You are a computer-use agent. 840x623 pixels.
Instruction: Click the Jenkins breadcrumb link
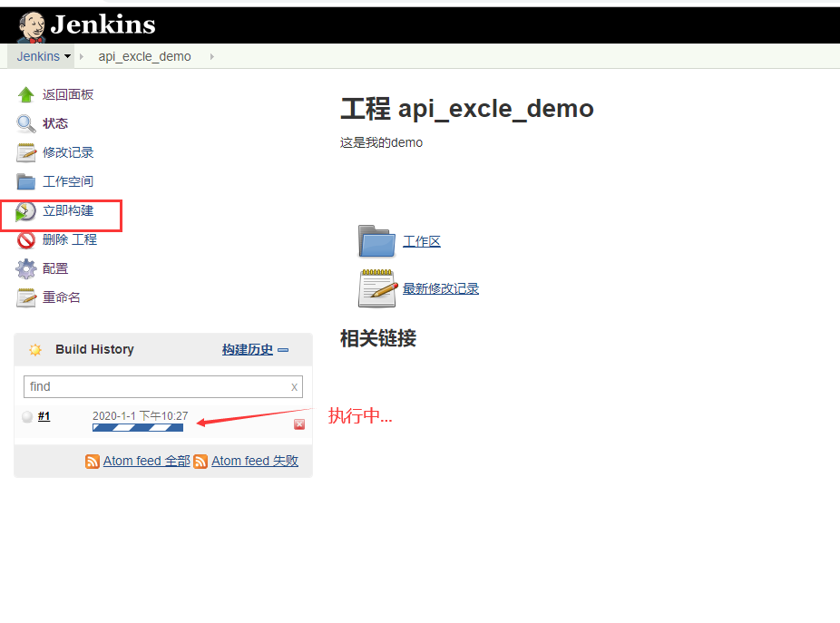coord(38,56)
